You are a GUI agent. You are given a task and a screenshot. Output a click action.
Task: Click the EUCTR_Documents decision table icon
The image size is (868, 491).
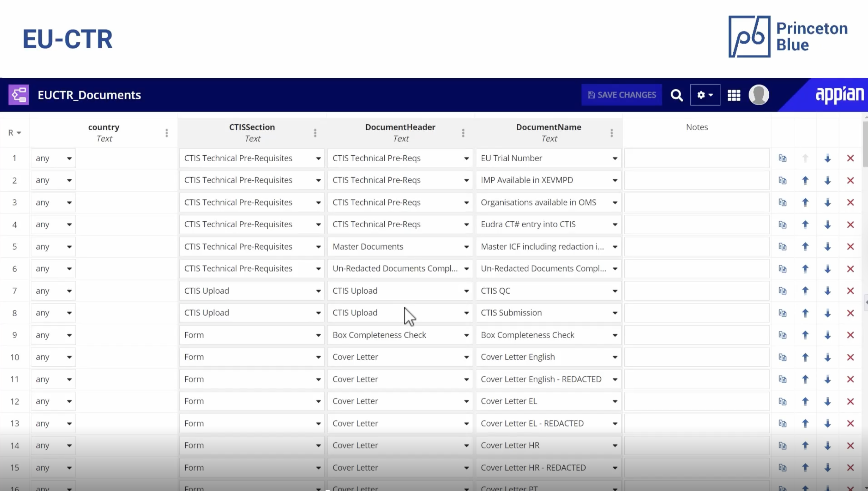coord(18,95)
